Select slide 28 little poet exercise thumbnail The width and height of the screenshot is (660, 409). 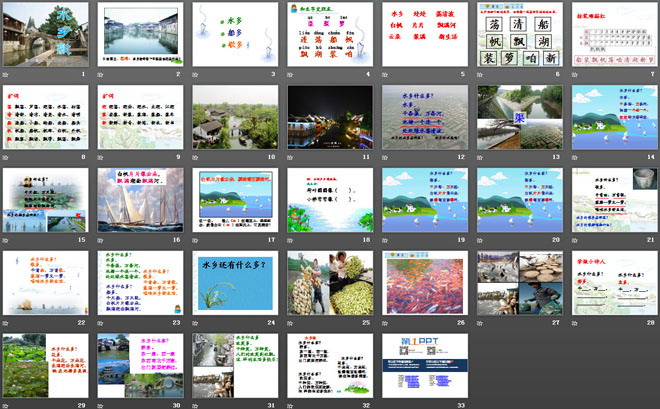[x=615, y=283]
